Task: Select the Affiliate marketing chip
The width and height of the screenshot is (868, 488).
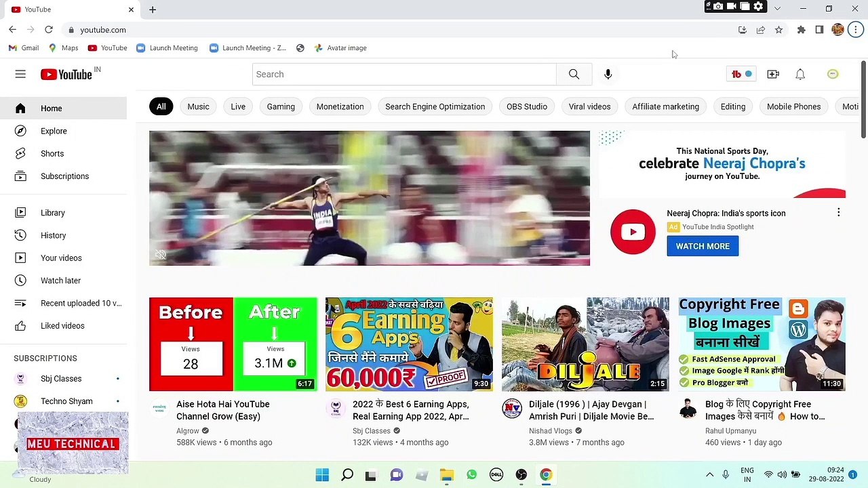Action: 665,106
